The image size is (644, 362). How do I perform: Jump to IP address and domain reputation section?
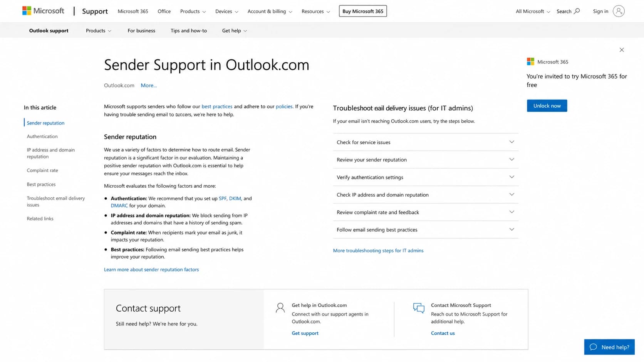[x=51, y=153]
